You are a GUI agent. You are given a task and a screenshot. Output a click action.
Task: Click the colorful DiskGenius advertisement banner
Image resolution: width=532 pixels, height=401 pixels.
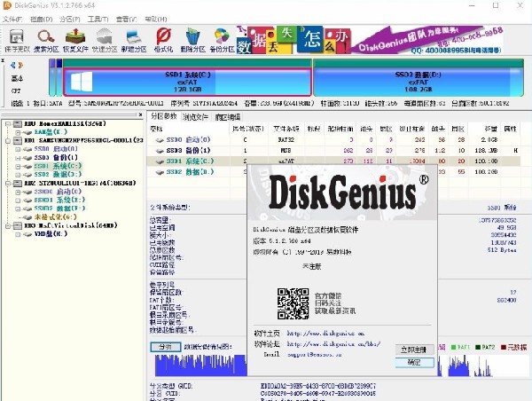370,40
